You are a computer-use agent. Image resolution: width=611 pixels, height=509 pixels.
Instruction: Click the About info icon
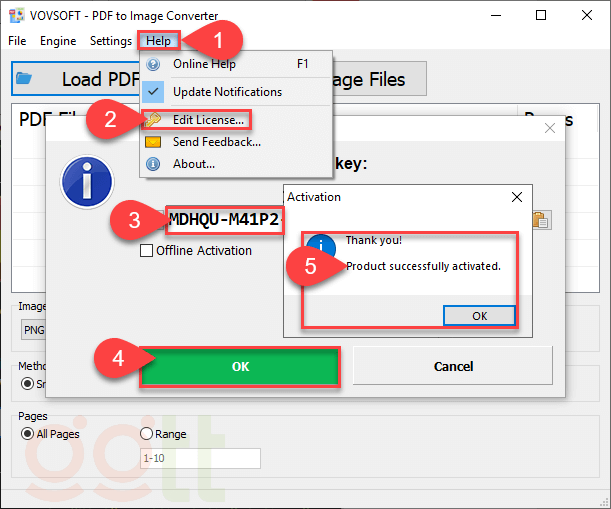coord(153,164)
